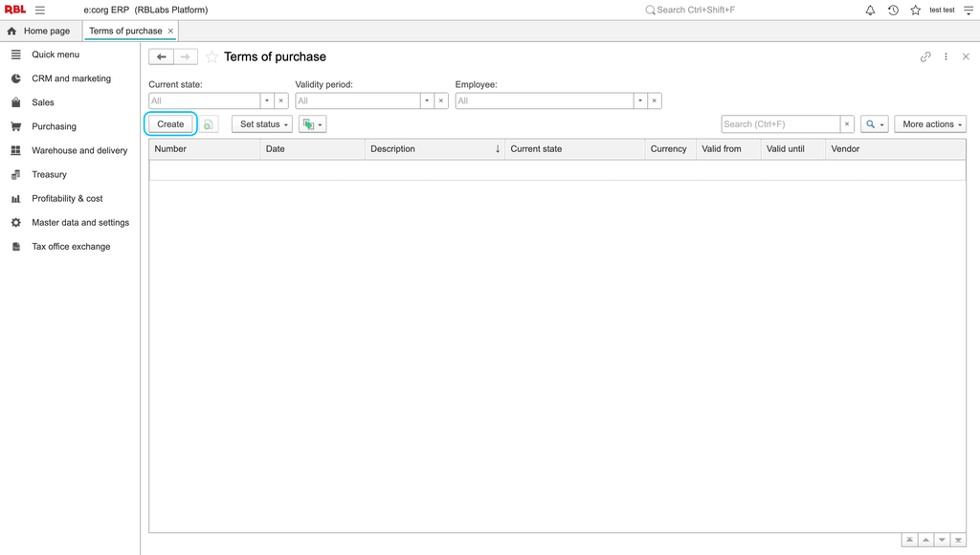
Task: Click the global search magnifier icon
Action: (650, 10)
